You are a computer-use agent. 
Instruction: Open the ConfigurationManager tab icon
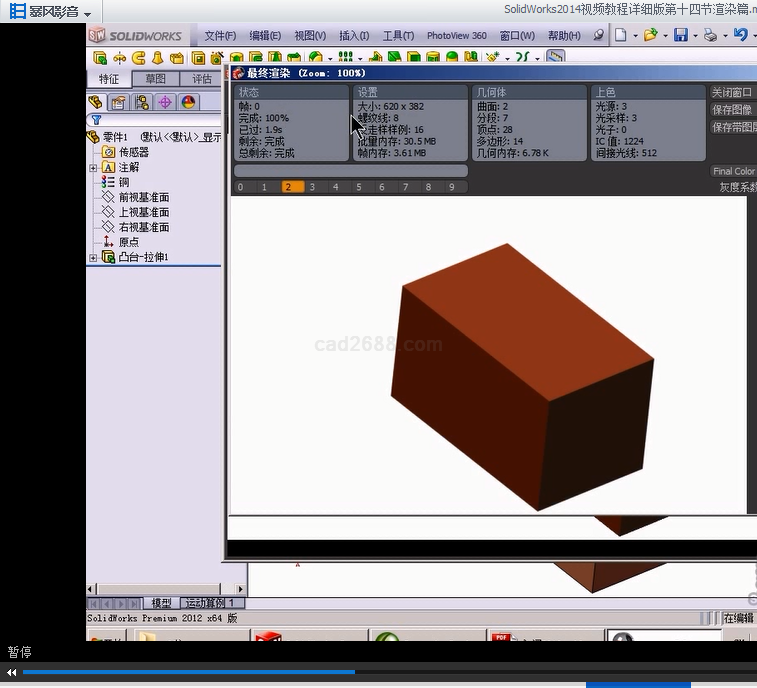pos(142,102)
